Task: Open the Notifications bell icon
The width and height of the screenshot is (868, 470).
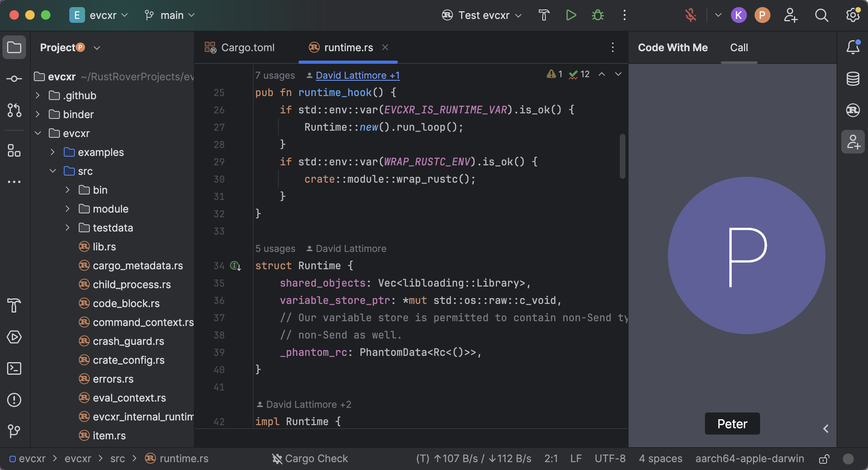Action: (853, 47)
